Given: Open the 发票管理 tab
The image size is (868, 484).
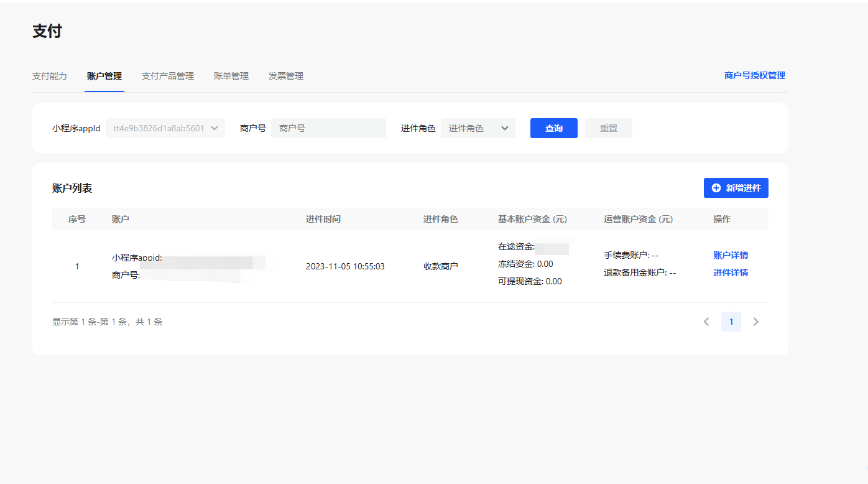Looking at the screenshot, I should (286, 76).
